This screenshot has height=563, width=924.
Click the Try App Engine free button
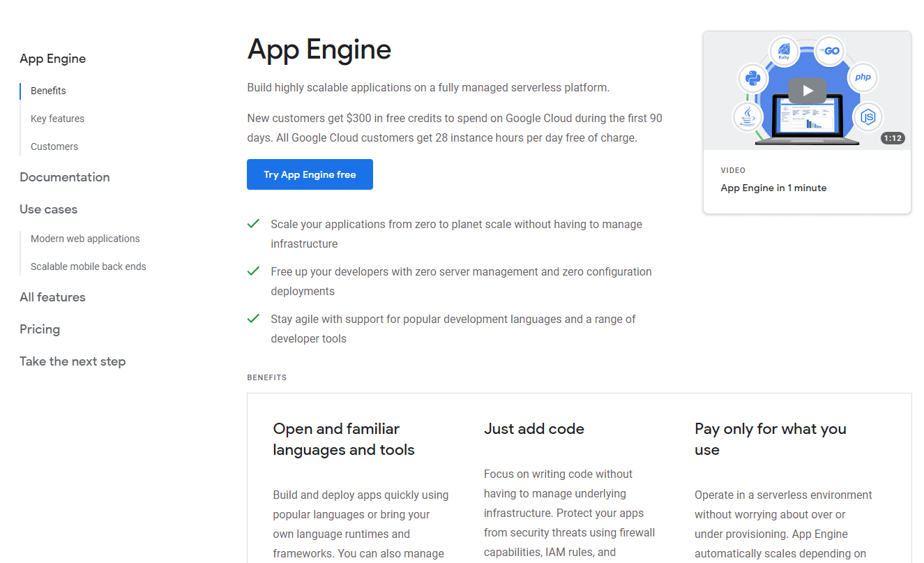point(310,174)
